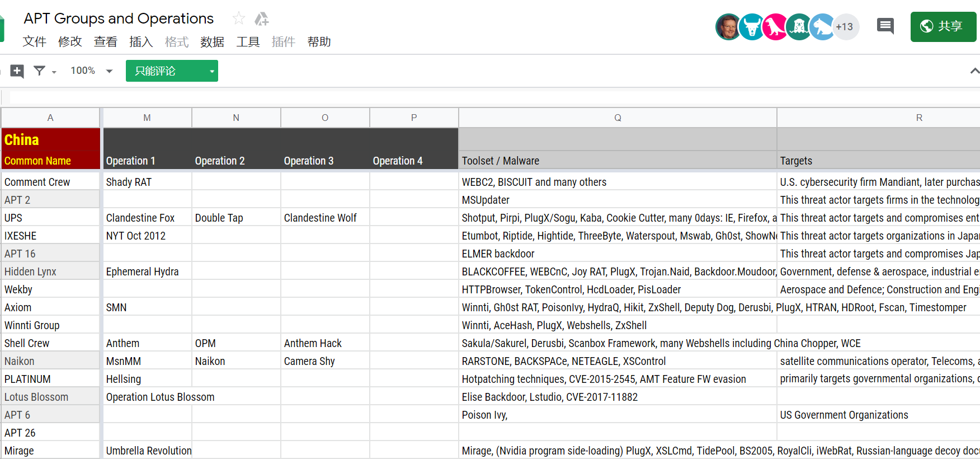Viewport: 980px width, 459px height.
Task: Open the 帮助 menu
Action: click(319, 42)
